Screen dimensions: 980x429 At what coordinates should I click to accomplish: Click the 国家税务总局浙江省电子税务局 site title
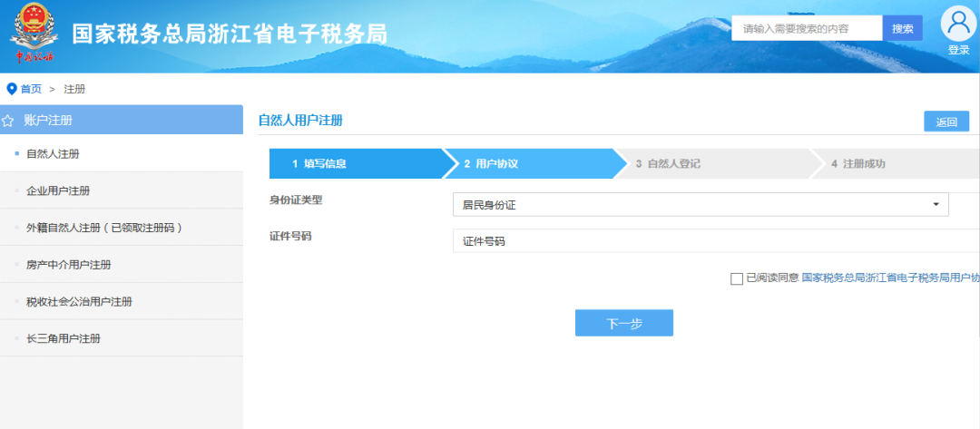point(230,34)
